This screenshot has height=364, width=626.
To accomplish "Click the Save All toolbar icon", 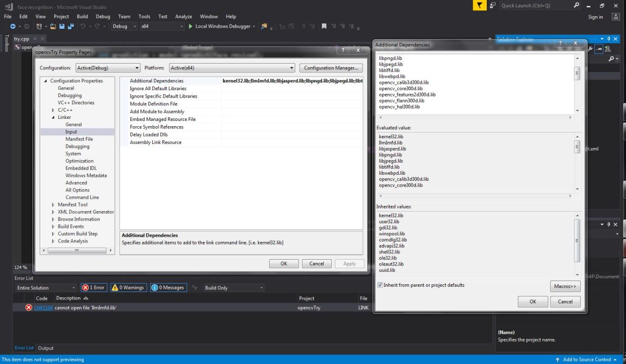I will (x=70, y=26).
